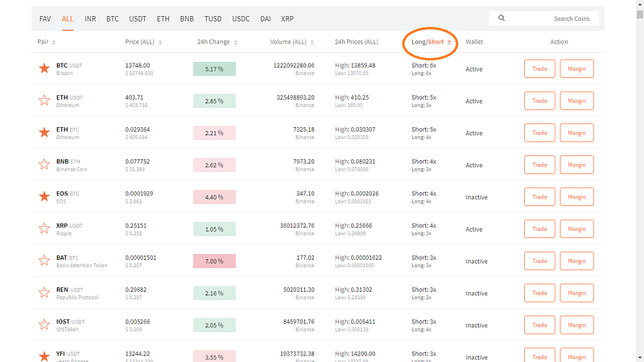Focus the Search Coins field

544,19
